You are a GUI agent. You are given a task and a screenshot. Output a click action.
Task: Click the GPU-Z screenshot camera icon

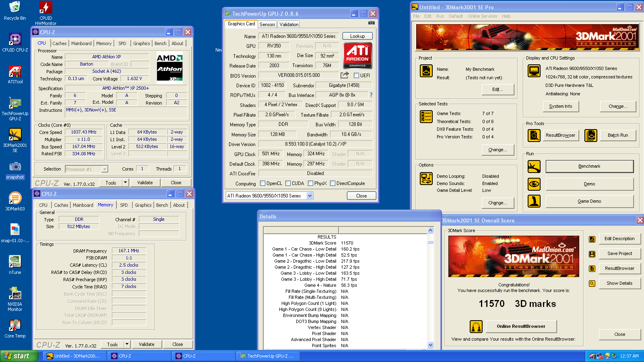point(372,23)
